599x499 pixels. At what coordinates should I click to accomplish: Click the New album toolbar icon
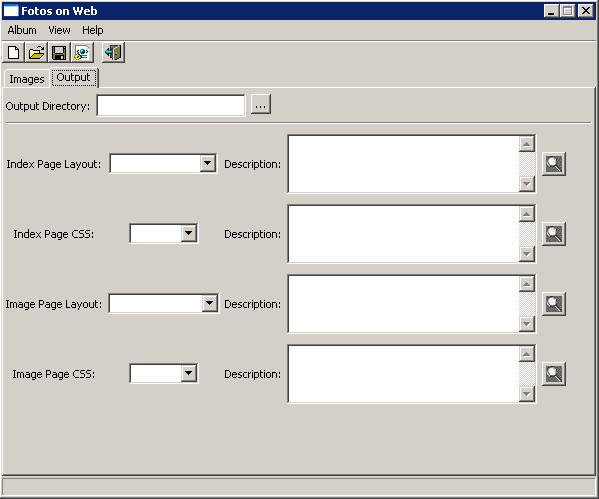(14, 53)
